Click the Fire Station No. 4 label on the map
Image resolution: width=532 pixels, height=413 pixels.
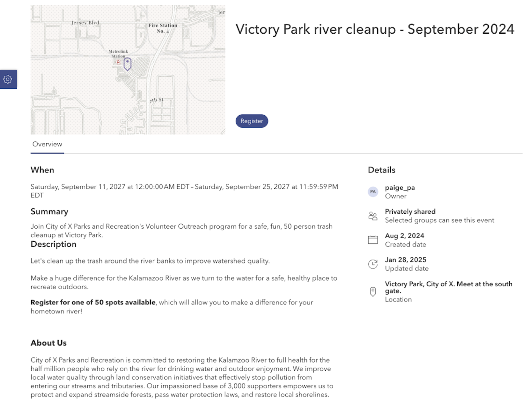[163, 27]
